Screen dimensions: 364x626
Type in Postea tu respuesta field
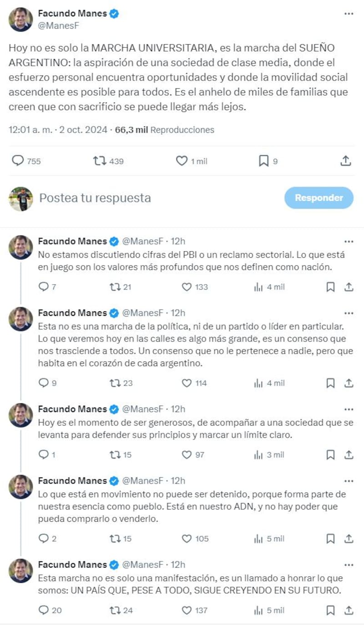pyautogui.click(x=136, y=198)
